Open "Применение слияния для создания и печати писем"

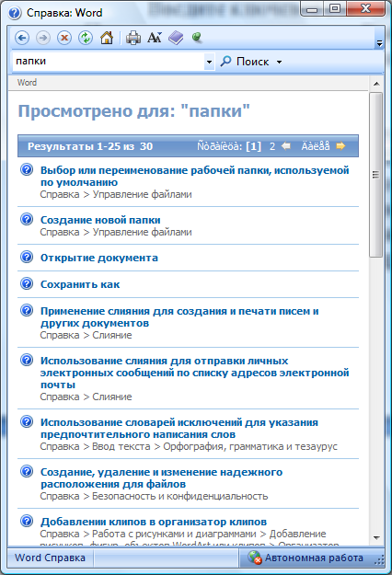pyautogui.click(x=179, y=316)
